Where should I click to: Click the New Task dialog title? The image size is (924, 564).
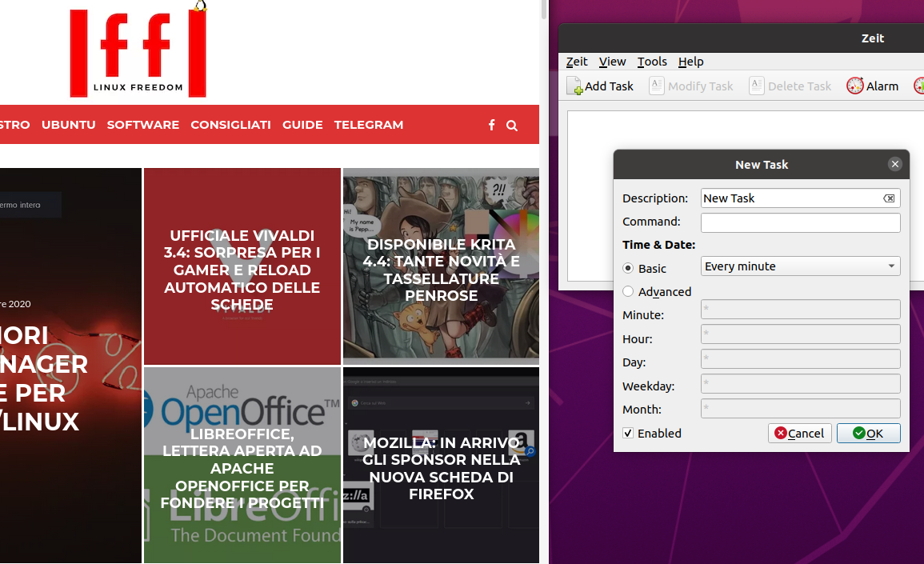762,165
